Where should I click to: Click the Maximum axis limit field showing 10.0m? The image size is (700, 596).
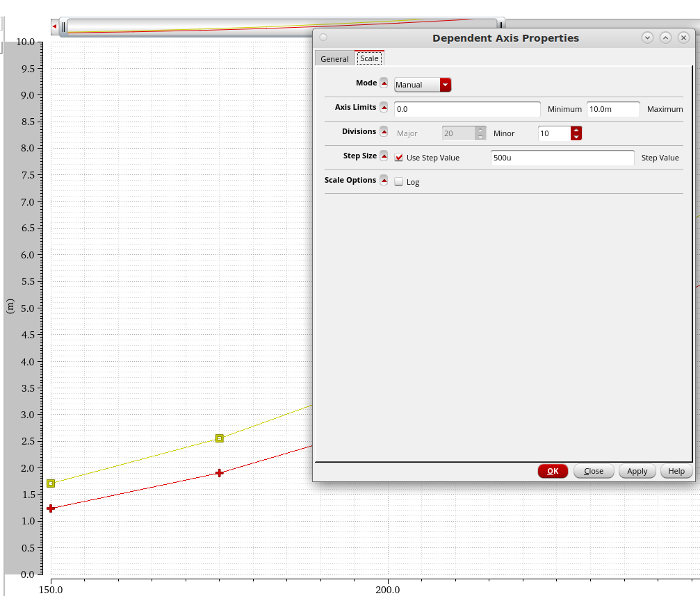[x=613, y=109]
